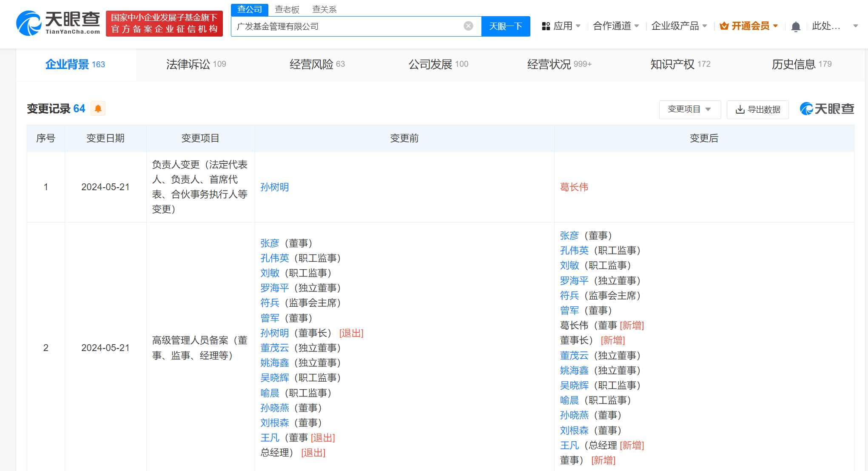This screenshot has height=471, width=868.
Task: Click the notification bell icon at top right
Action: pyautogui.click(x=796, y=26)
